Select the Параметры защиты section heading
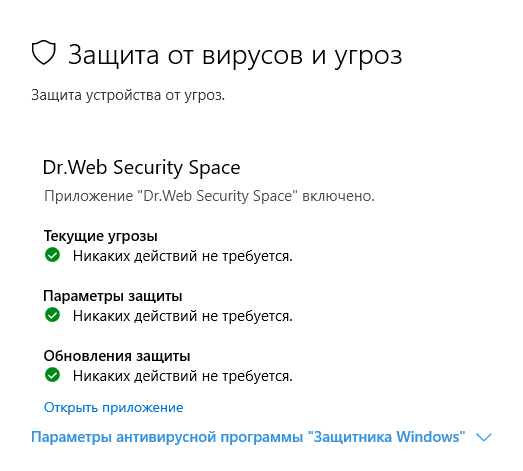 113,296
